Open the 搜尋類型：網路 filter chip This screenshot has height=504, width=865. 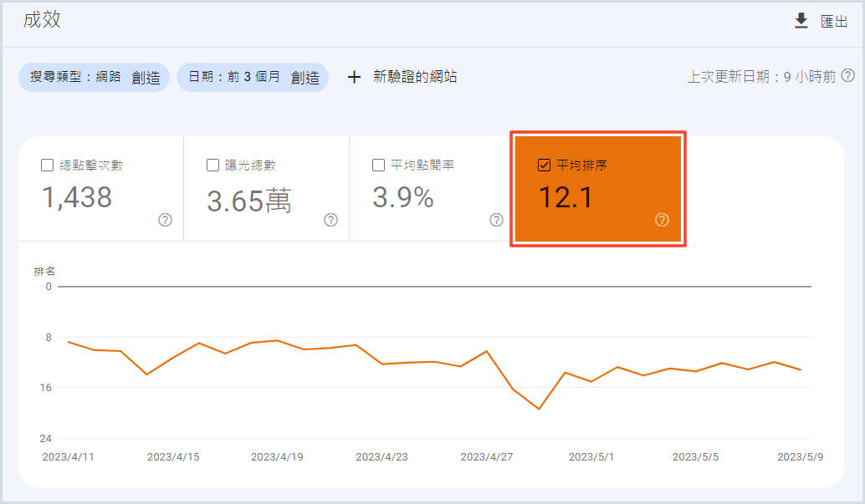(75, 77)
